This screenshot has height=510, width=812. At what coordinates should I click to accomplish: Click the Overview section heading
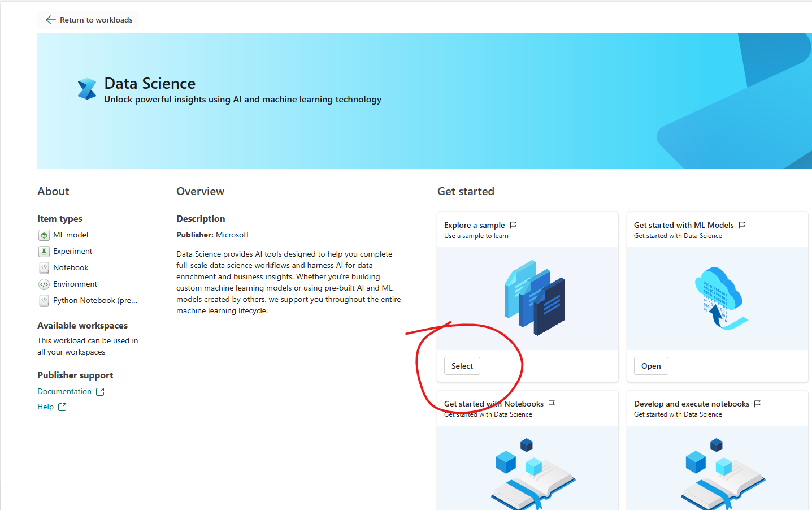point(200,191)
